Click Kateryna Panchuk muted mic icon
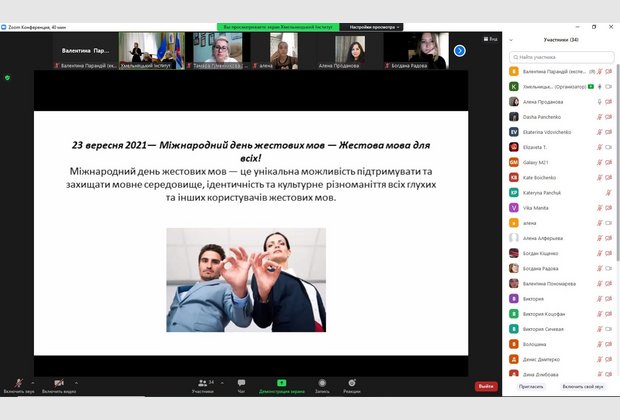The image size is (620, 420). [x=609, y=193]
